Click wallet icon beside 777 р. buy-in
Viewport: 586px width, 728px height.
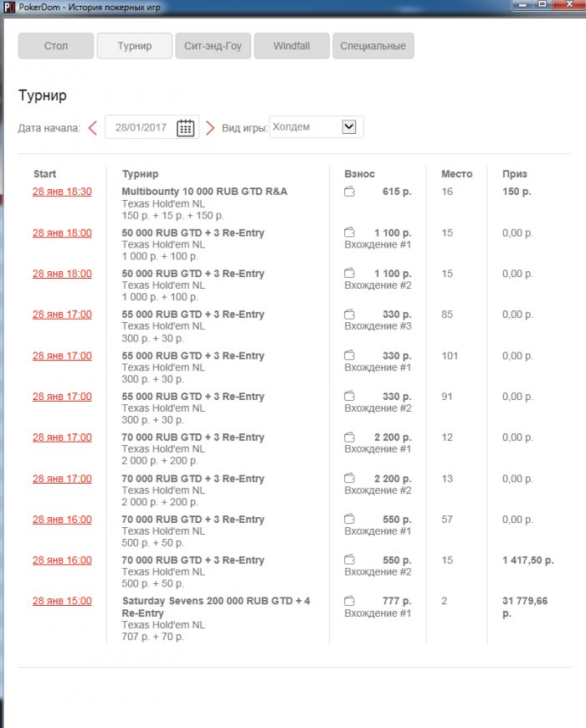click(x=350, y=602)
